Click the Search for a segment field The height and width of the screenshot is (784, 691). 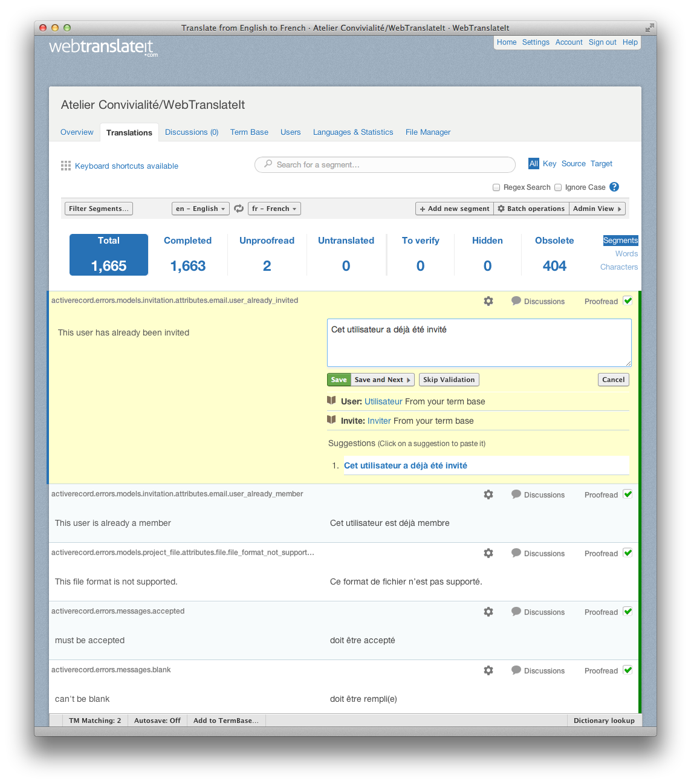pyautogui.click(x=385, y=164)
